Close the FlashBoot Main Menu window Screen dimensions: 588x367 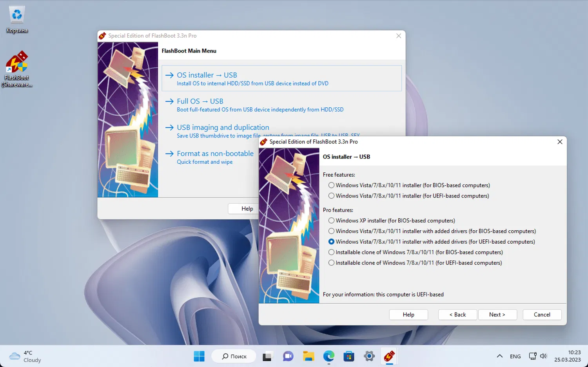[399, 36]
